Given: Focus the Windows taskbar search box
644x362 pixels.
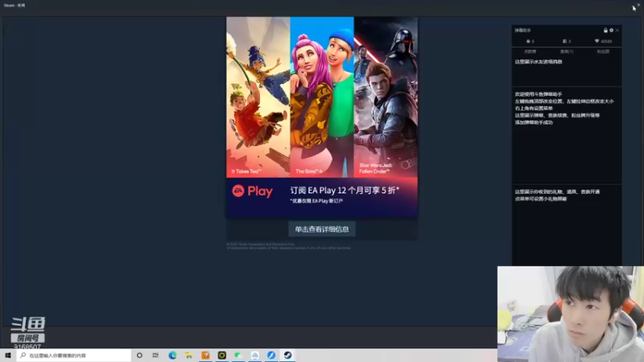Looking at the screenshot, I should 73,356.
